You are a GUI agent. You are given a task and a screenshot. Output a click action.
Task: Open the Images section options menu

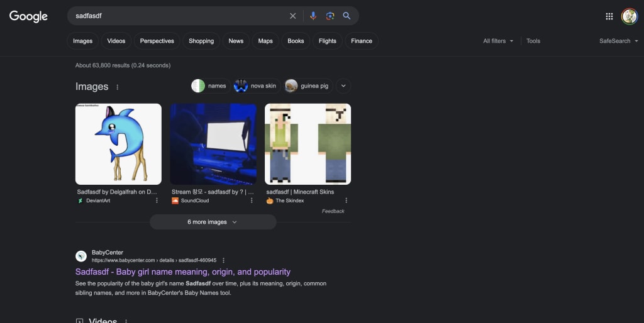point(118,87)
